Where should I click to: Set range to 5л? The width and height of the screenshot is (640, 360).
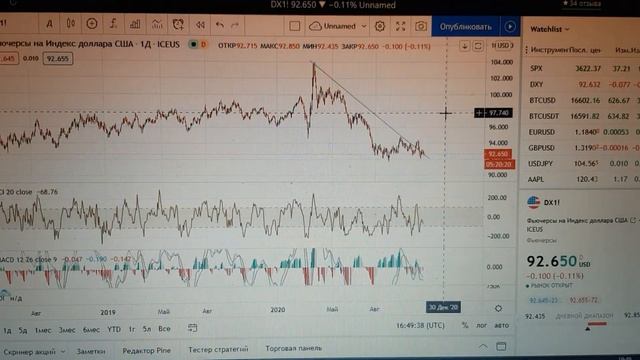click(x=147, y=329)
